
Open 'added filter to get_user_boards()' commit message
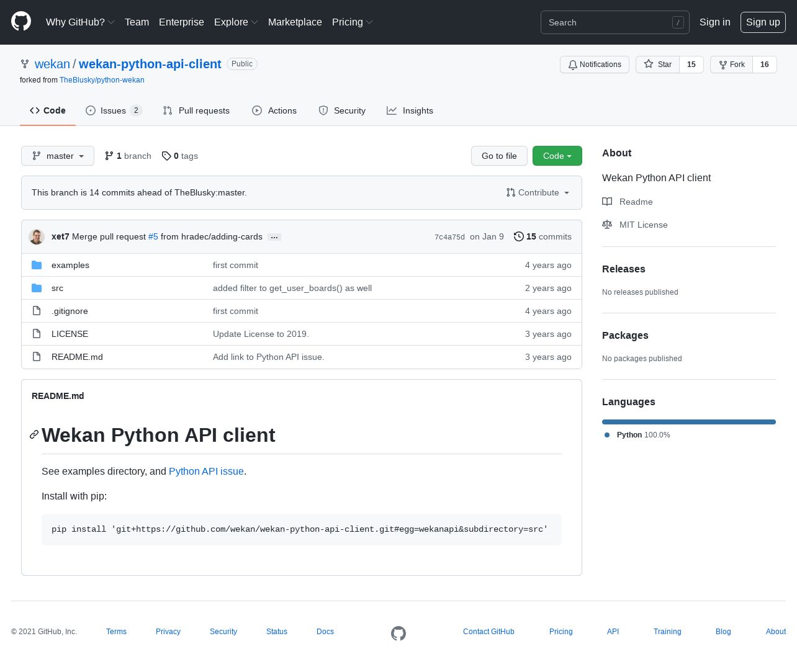pos(292,288)
